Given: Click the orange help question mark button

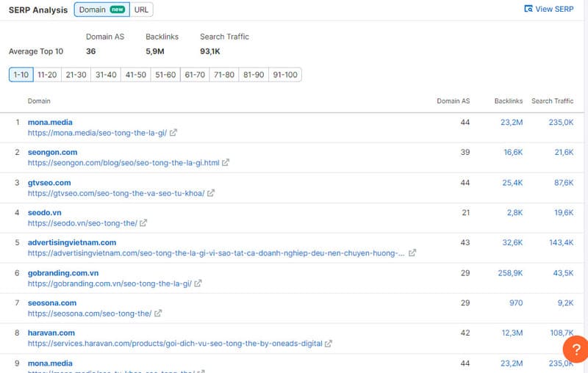Looking at the screenshot, I should pos(574,348).
